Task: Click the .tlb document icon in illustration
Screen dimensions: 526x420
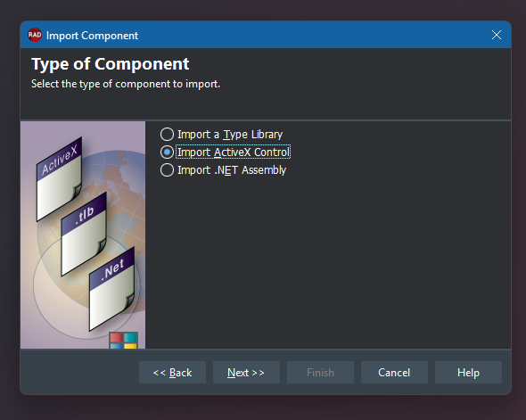Action: [84, 235]
